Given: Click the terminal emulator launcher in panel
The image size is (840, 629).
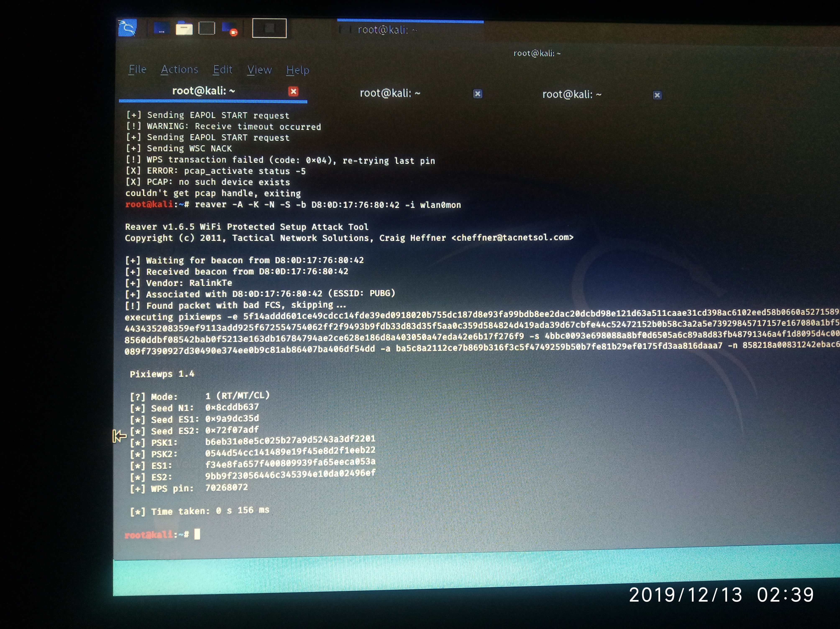Looking at the screenshot, I should coord(162,28).
